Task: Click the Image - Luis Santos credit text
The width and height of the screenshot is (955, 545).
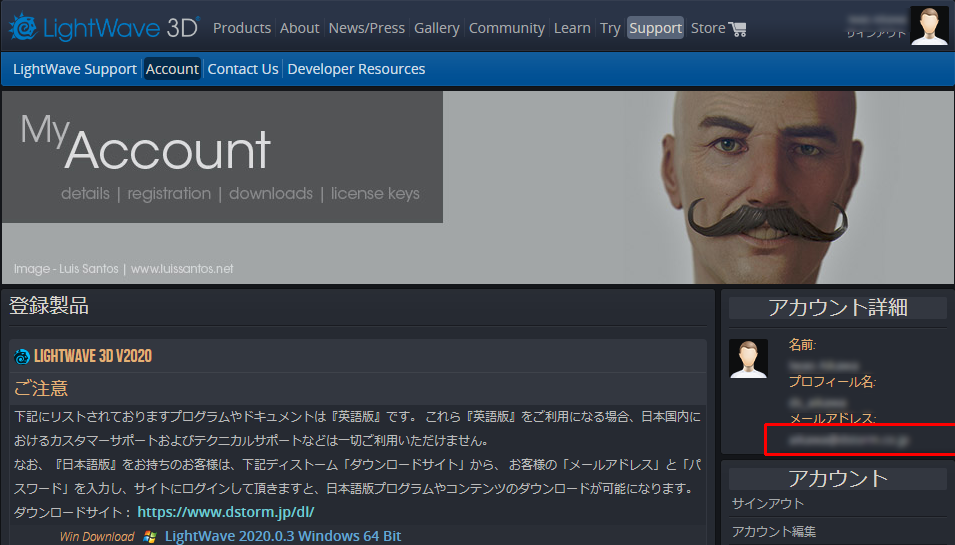Action: coord(123,269)
